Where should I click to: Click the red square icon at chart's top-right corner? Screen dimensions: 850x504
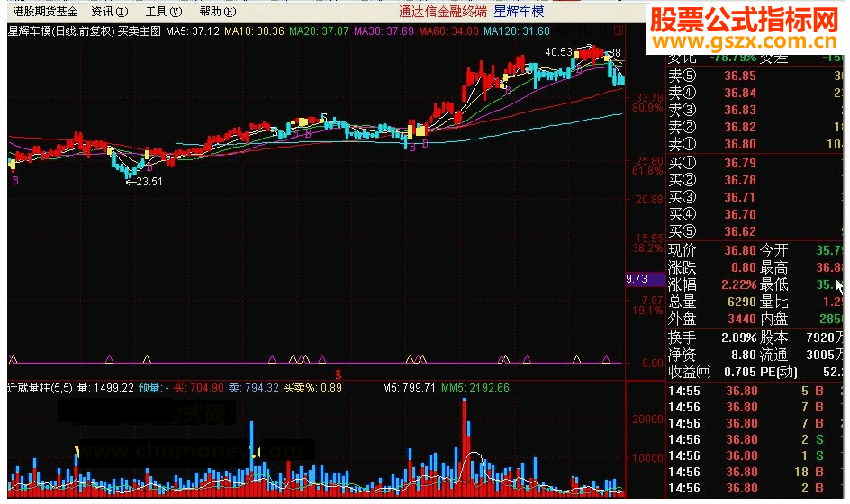point(619,31)
